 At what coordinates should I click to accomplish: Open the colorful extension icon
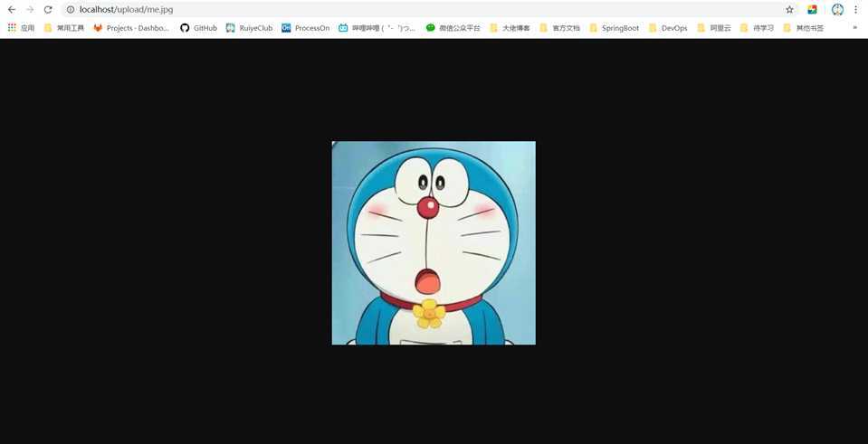click(x=812, y=9)
